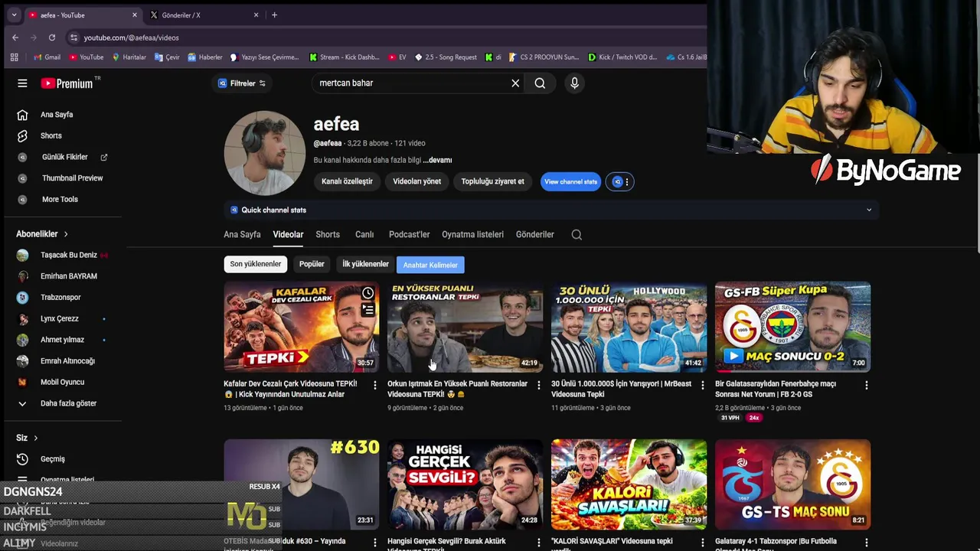Open Lynx Çerezz subscription channel
Screen dimensions: 980x551
click(x=61, y=318)
